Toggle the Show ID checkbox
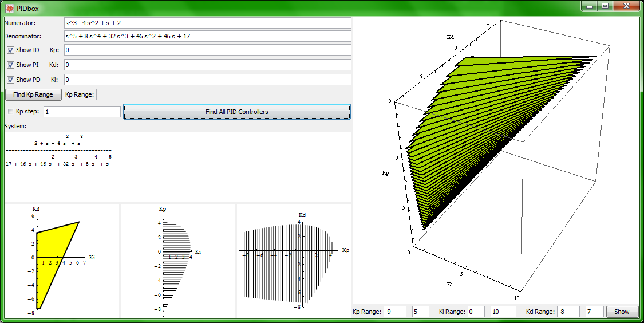The height and width of the screenshot is (323, 644). pyautogui.click(x=10, y=50)
